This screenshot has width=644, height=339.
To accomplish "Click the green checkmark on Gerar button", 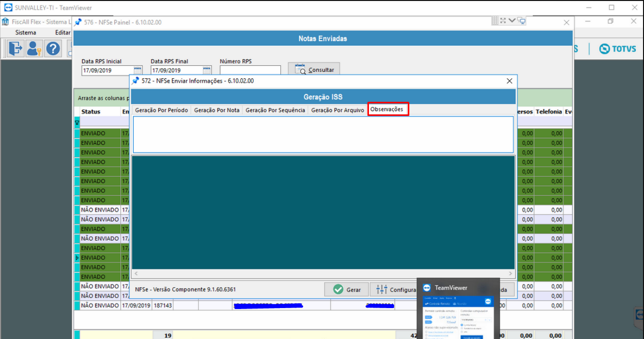I will point(338,289).
